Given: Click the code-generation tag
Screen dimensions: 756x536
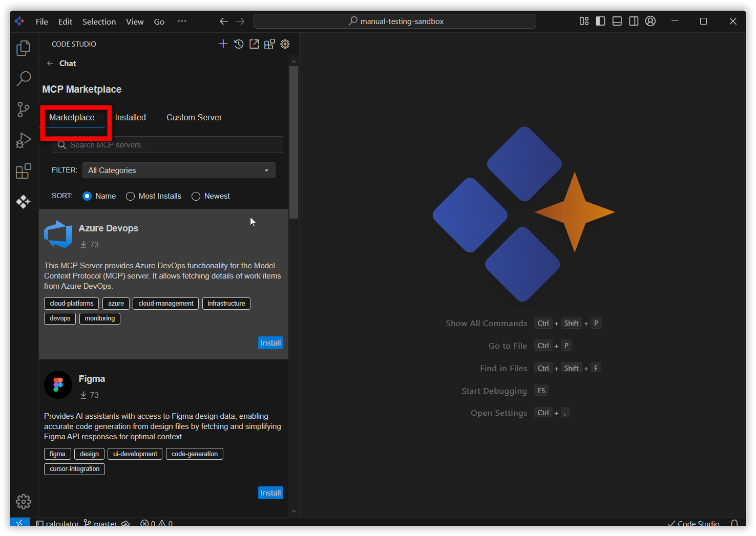Looking at the screenshot, I should click(195, 454).
